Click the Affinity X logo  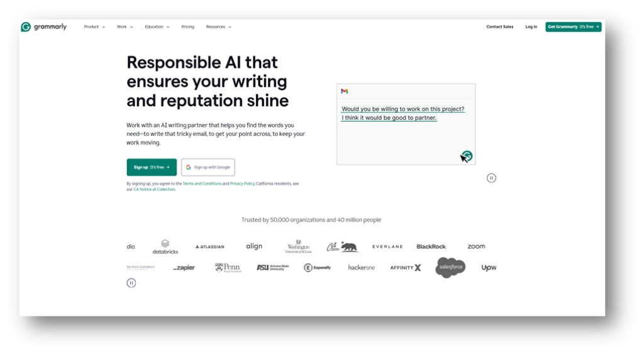pos(406,268)
